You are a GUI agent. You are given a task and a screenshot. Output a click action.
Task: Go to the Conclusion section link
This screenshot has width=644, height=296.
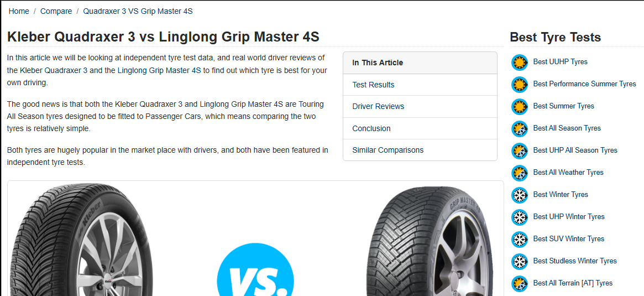(371, 128)
